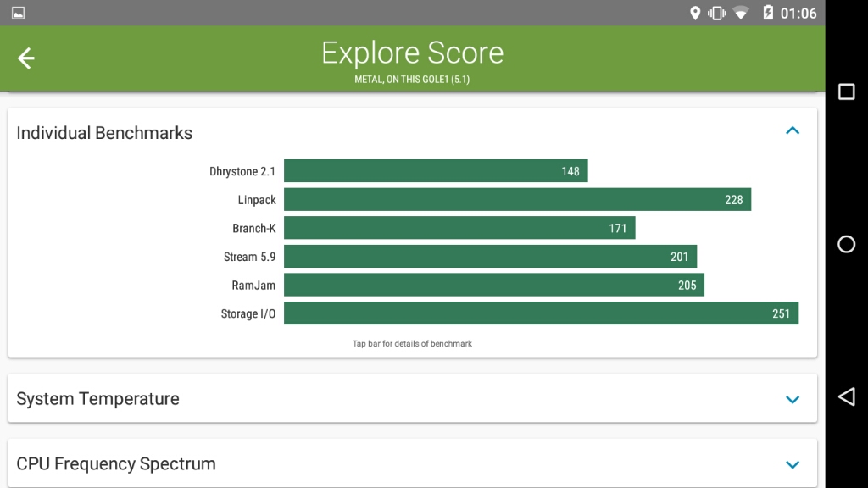The image size is (868, 488).
Task: Tap the Wi-Fi icon in status bar
Action: click(741, 13)
